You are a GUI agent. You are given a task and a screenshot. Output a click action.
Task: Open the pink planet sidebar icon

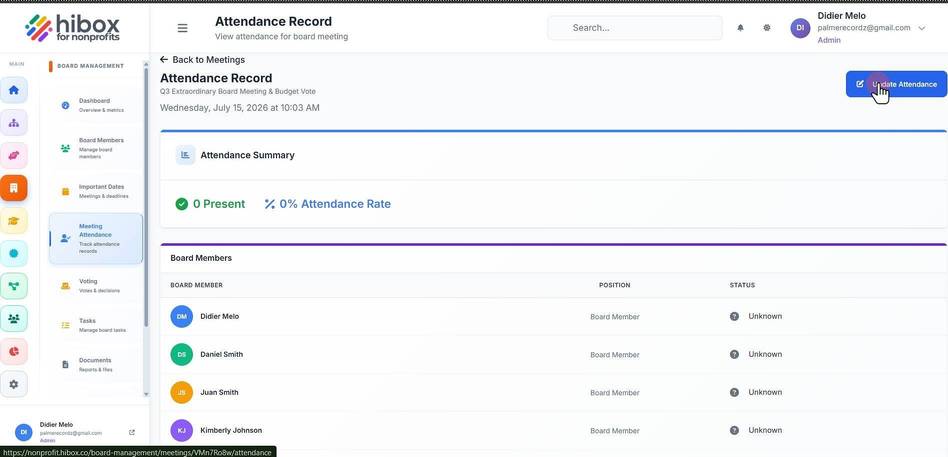(14, 155)
